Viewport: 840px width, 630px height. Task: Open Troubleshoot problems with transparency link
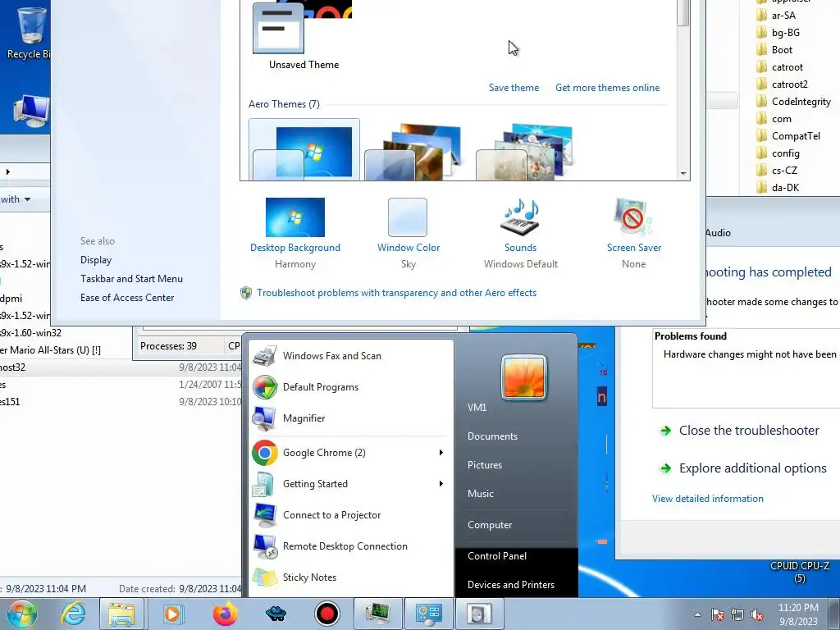tap(396, 293)
